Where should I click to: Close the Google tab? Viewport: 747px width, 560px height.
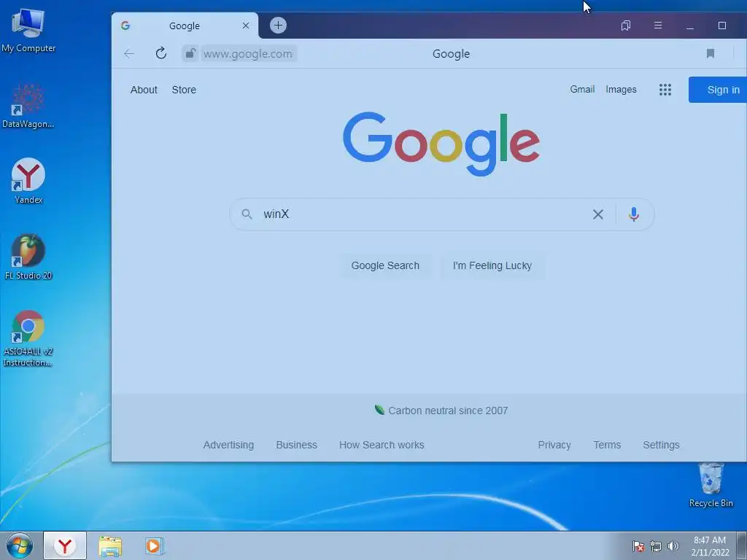tap(246, 26)
